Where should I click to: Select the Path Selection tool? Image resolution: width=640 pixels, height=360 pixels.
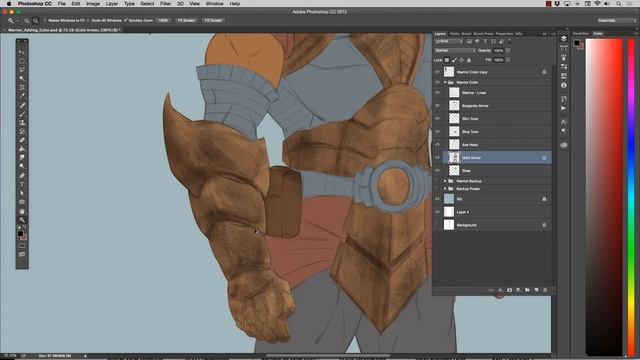click(22, 193)
